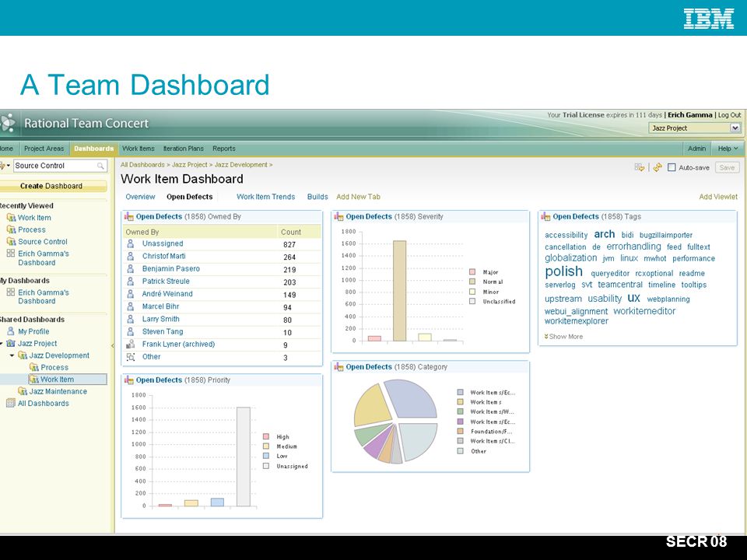The image size is (747, 560).
Task: Click the Process icon under Recently Viewed
Action: click(x=11, y=229)
